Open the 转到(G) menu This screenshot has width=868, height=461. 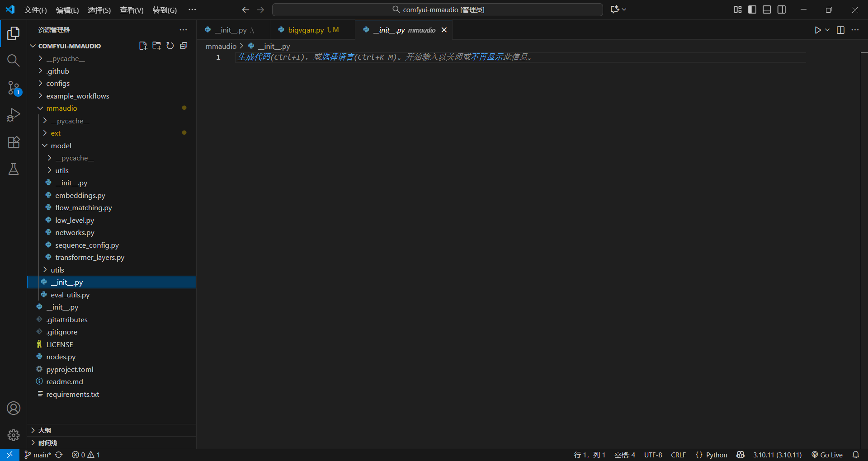[165, 10]
